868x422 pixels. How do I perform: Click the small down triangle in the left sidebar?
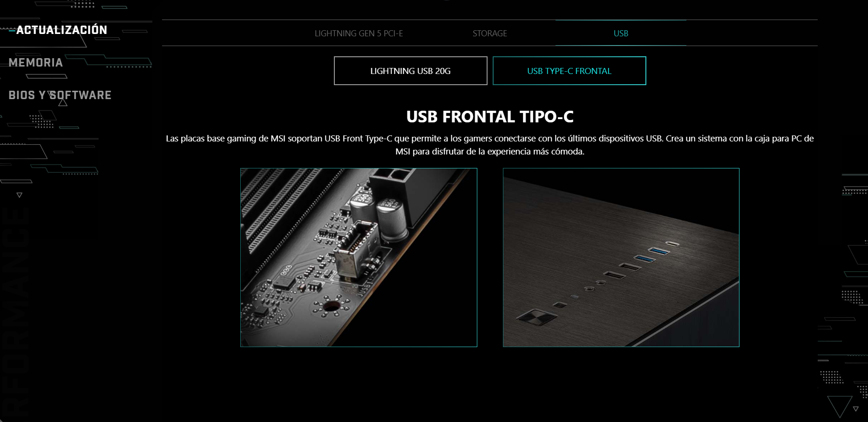click(x=20, y=195)
